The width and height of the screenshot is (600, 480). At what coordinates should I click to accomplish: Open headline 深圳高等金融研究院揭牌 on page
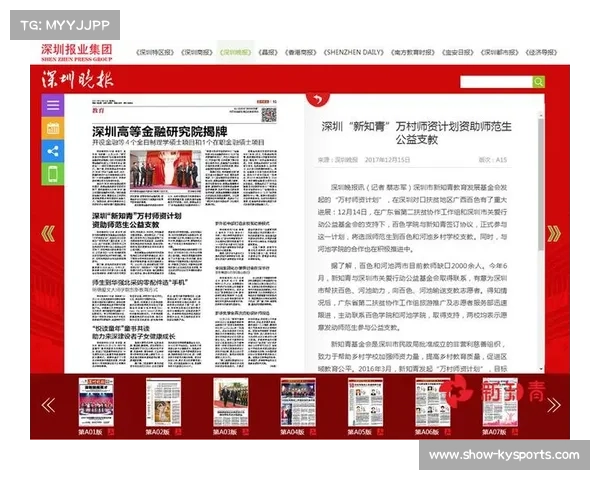tap(160, 132)
